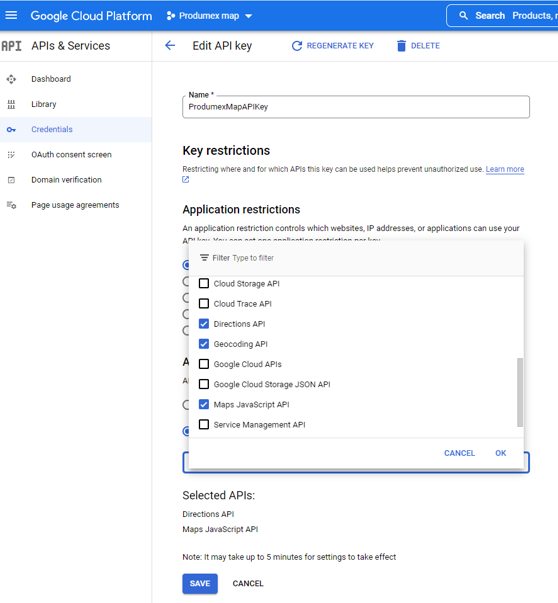Click the search magnifier icon
Screen dimensions: 558x603
click(463, 16)
